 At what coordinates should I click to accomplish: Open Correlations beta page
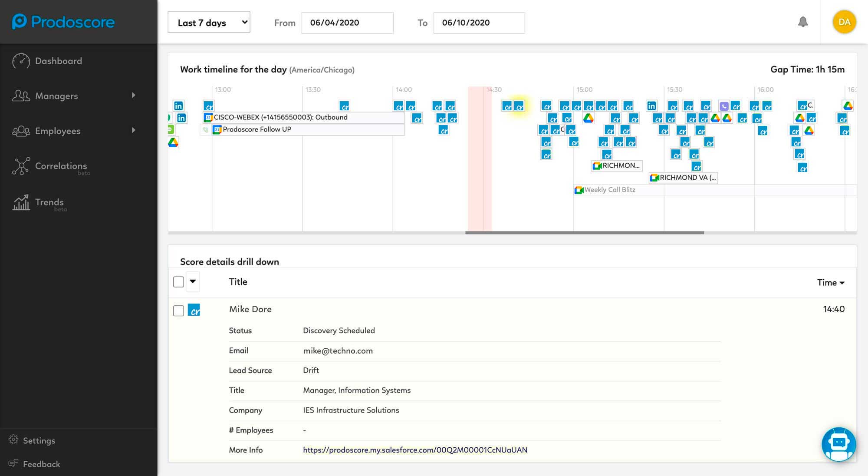coord(61,166)
